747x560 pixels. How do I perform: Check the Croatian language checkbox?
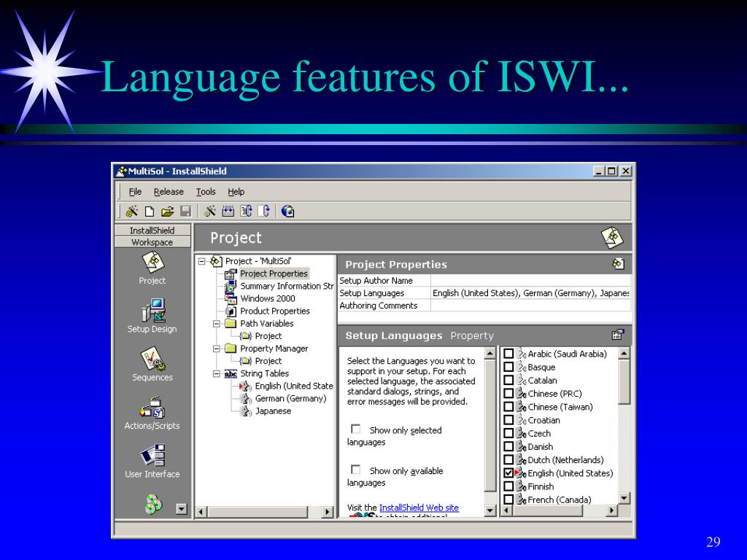tap(508, 421)
